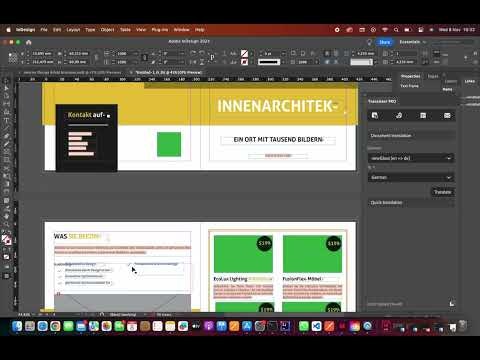
Task: Click the stroke color swatch in control bar
Action: pos(244,62)
